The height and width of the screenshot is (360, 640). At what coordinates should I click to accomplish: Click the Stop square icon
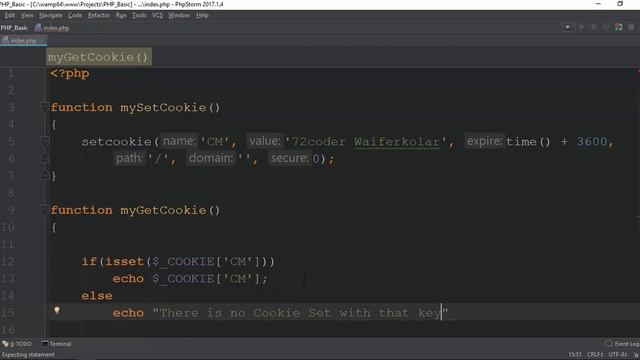(631, 27)
